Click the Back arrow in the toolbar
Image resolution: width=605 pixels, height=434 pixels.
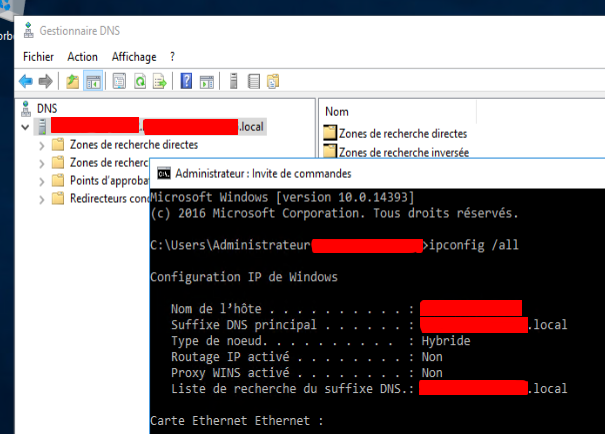click(26, 82)
